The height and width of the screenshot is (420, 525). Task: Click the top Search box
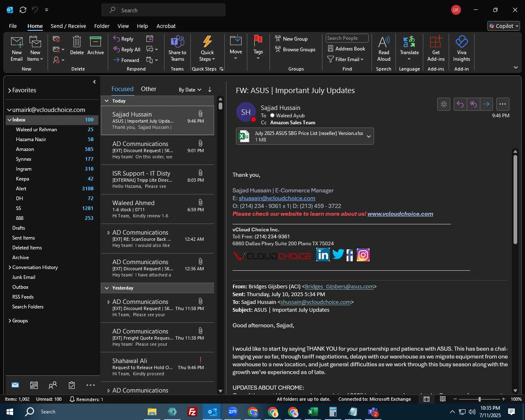[x=163, y=10]
